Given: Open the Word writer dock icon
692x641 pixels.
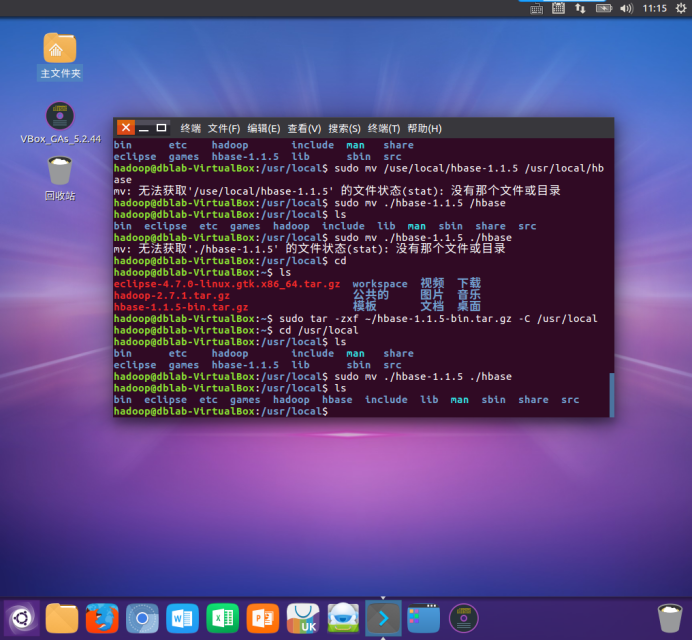Looking at the screenshot, I should tap(182, 618).
